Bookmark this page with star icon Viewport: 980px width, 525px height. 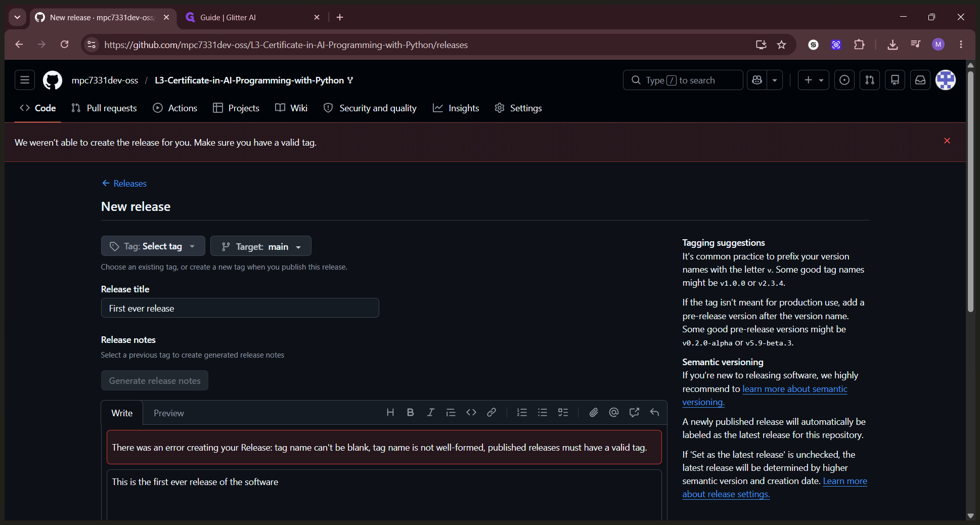click(x=781, y=45)
